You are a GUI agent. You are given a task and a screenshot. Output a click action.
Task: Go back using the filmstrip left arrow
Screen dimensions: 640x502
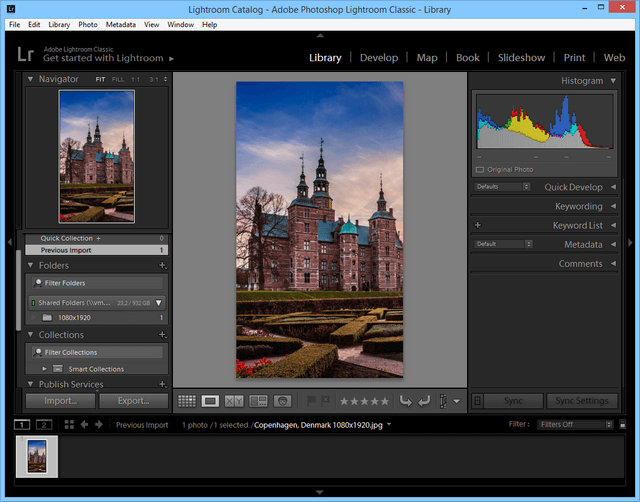coord(84,425)
